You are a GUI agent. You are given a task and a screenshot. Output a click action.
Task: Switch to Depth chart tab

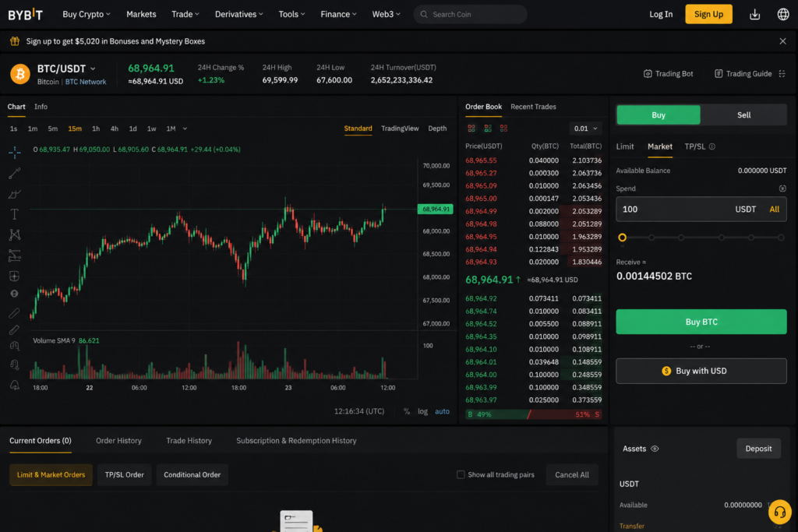click(x=437, y=129)
